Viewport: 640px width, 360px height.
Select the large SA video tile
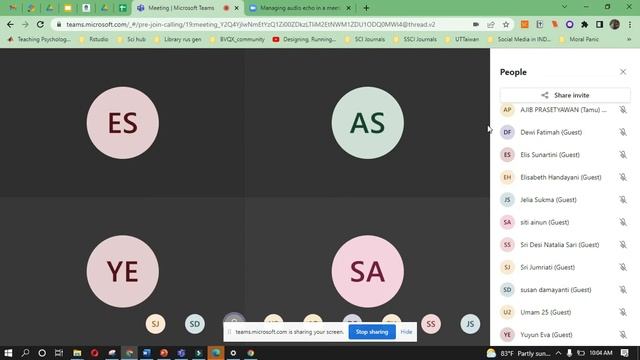[x=368, y=271]
